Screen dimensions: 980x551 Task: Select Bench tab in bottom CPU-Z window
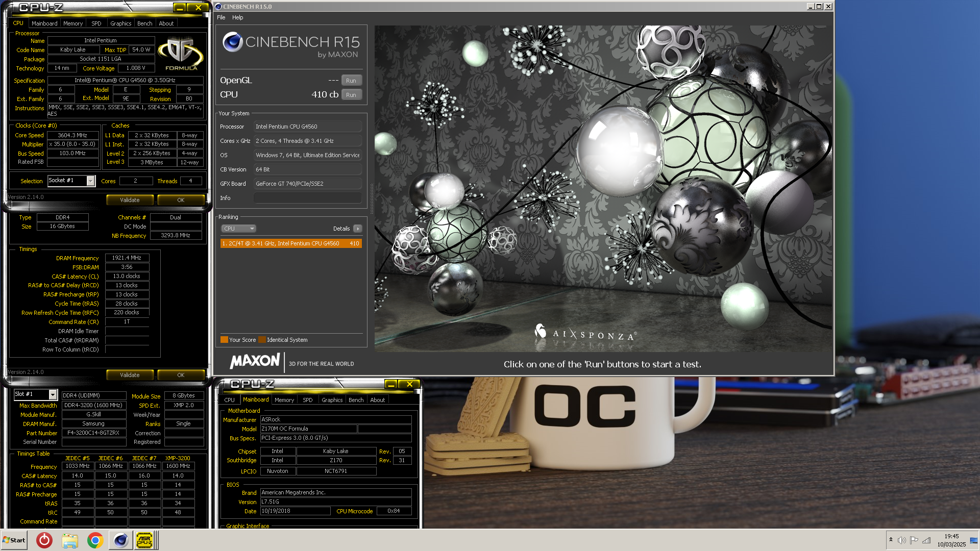coord(356,400)
